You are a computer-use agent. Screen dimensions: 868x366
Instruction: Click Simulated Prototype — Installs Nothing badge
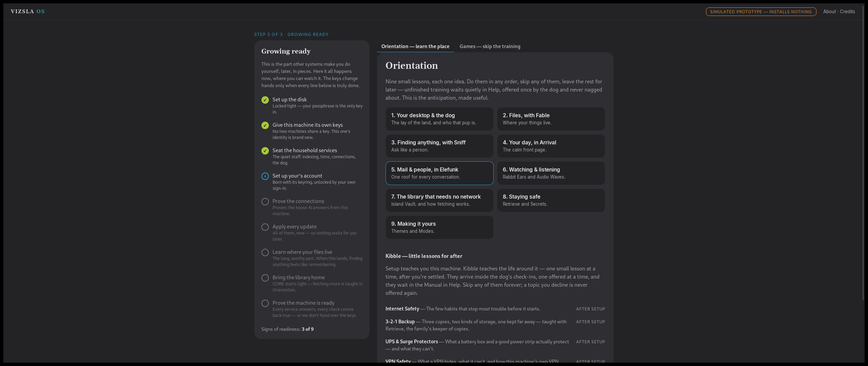(761, 12)
